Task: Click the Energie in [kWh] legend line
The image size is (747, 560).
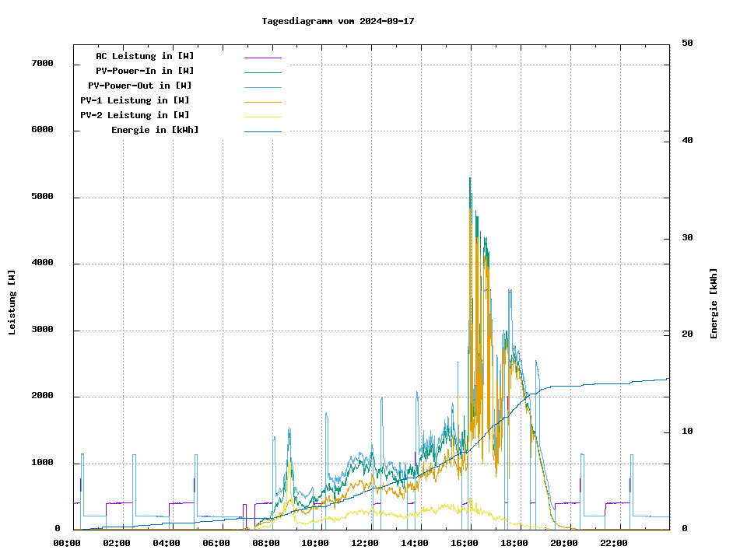Action: pos(262,131)
